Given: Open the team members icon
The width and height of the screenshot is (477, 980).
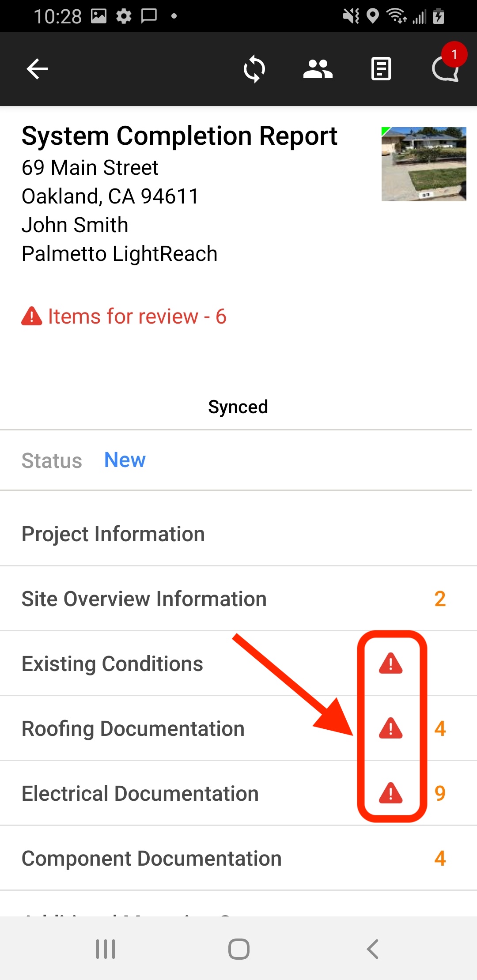Looking at the screenshot, I should pyautogui.click(x=318, y=69).
